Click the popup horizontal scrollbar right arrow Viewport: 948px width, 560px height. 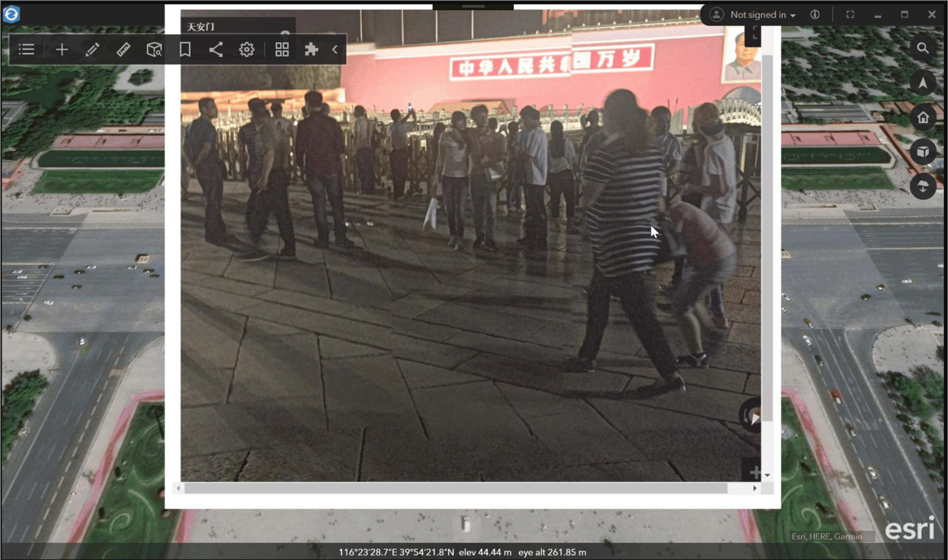pyautogui.click(x=755, y=488)
